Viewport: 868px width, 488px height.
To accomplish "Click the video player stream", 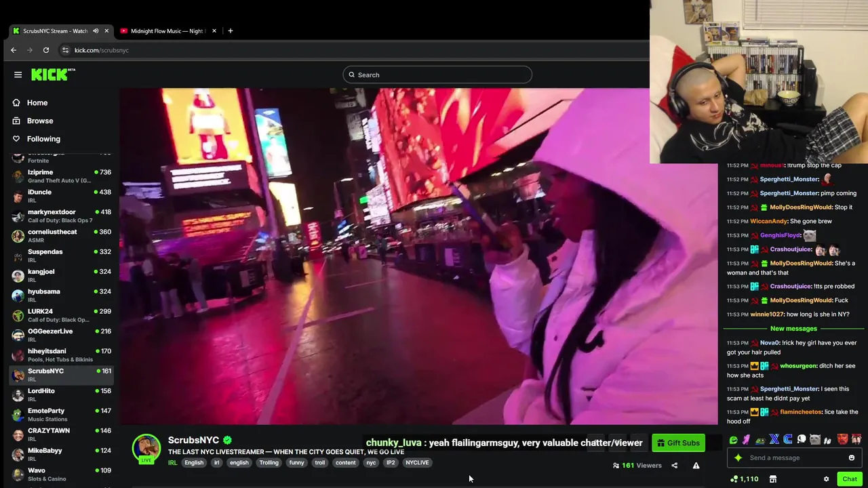I will click(x=418, y=256).
